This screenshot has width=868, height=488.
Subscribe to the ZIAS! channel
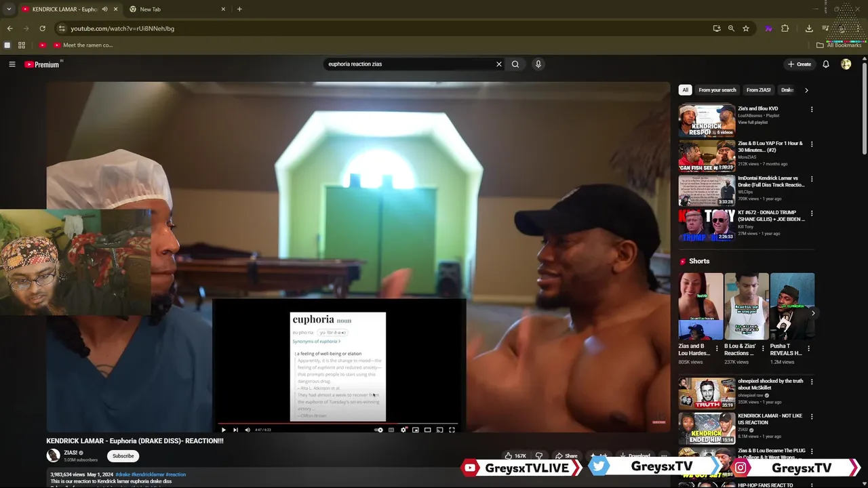click(x=123, y=456)
